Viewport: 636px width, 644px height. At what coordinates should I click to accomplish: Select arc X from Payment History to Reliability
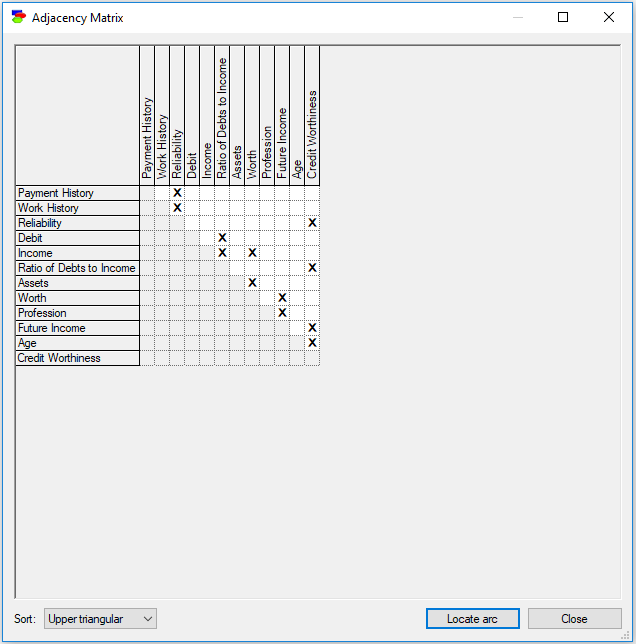pyautogui.click(x=177, y=193)
